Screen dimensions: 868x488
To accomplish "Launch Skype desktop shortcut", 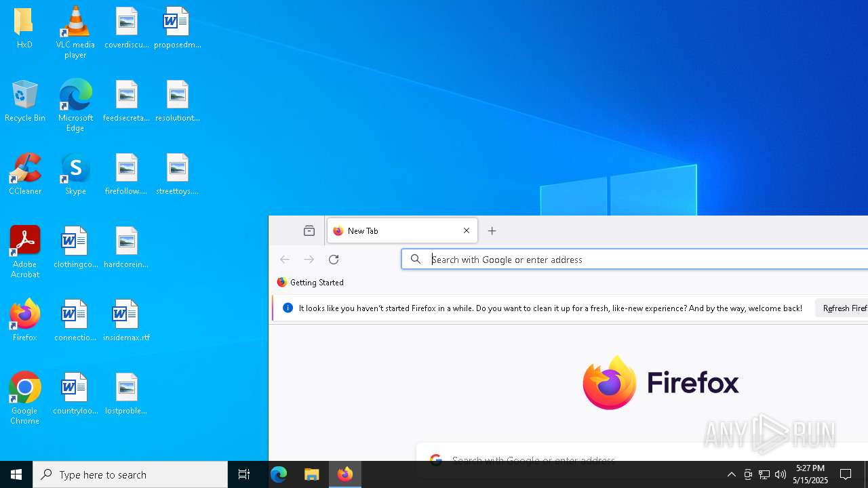I will (x=75, y=175).
